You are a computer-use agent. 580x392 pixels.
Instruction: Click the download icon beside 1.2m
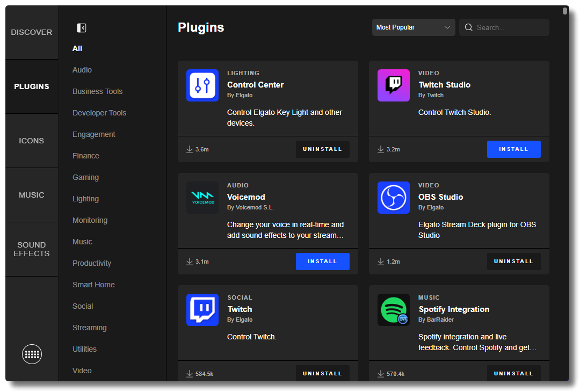[381, 262]
